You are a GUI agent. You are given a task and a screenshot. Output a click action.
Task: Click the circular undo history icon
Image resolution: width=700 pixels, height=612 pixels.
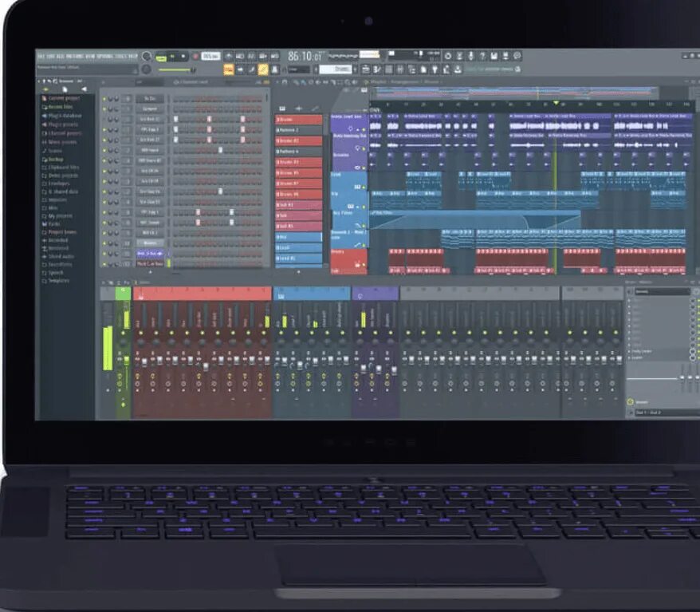tap(448, 56)
